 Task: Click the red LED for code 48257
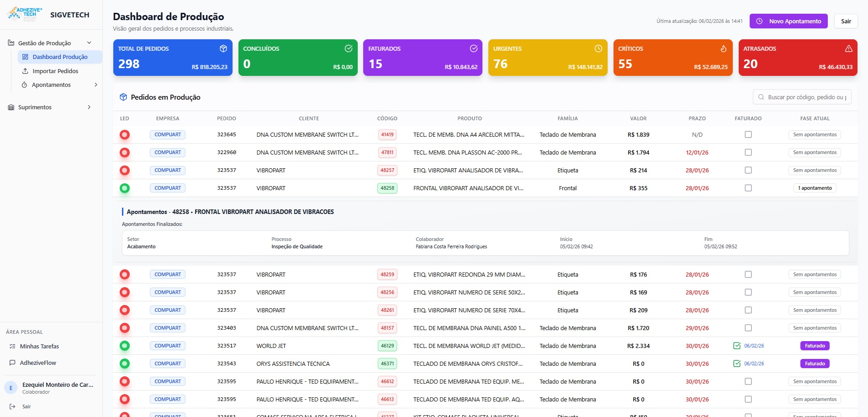125,171
